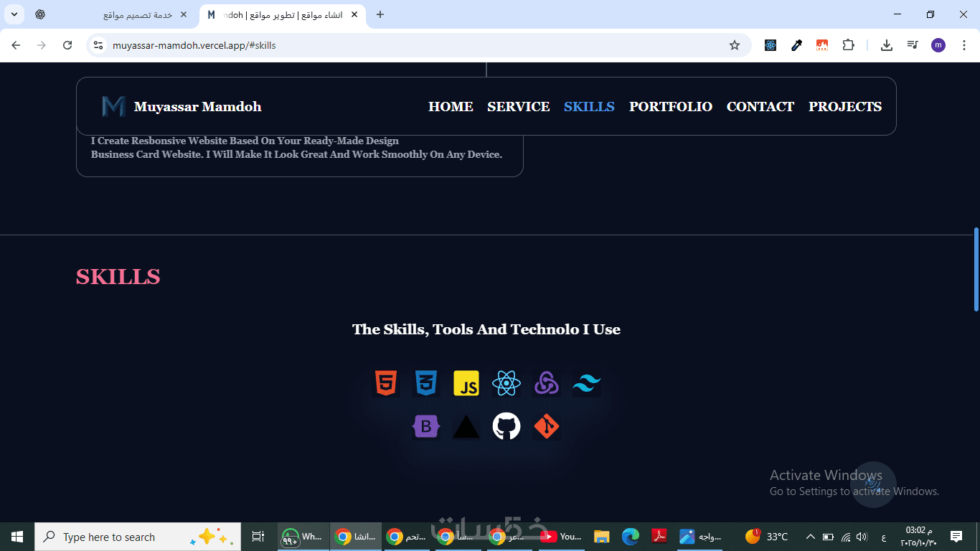Click the Git skill icon
The width and height of the screenshot is (980, 551).
coord(547,427)
